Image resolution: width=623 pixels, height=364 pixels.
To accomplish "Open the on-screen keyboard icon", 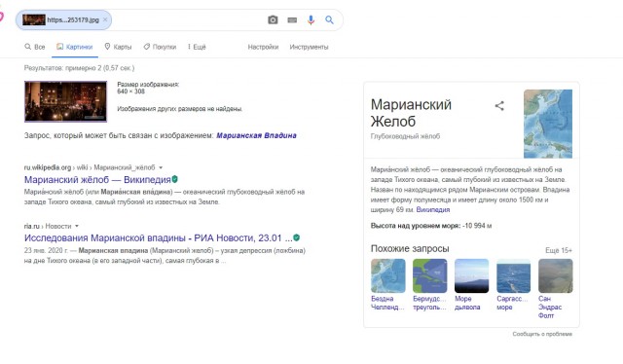I will [292, 19].
